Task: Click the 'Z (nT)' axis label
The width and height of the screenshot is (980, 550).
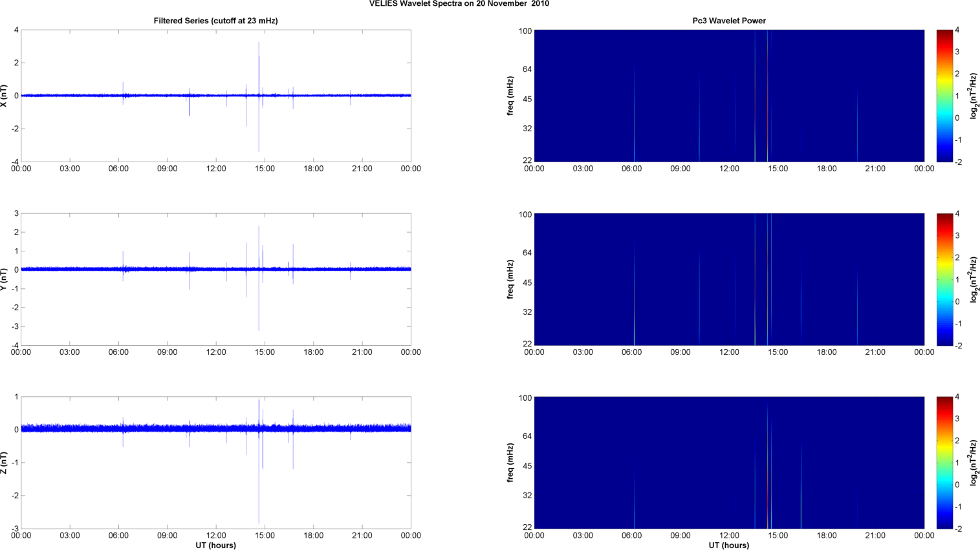Action: pyautogui.click(x=5, y=463)
